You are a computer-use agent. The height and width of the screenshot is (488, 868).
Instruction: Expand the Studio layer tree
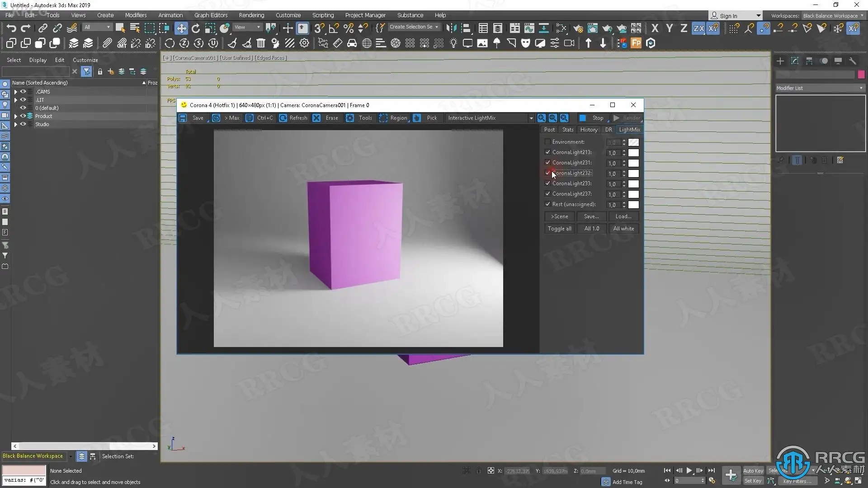pyautogui.click(x=15, y=124)
